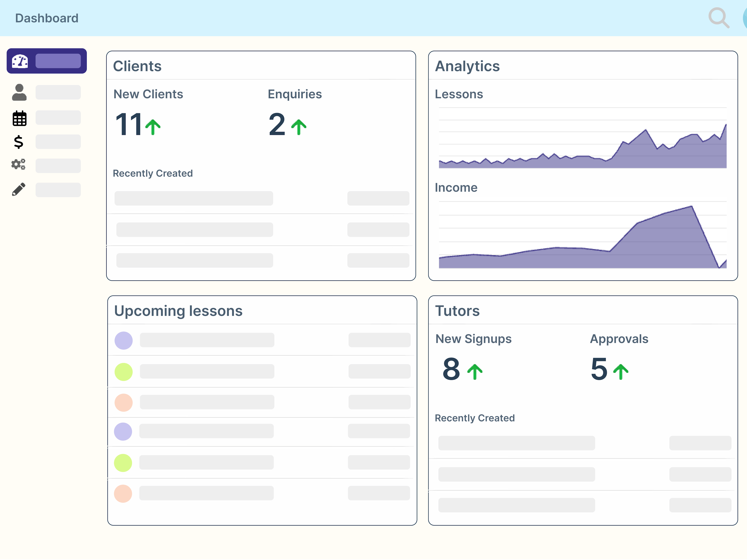Click the Analytics panel title

pos(467,66)
